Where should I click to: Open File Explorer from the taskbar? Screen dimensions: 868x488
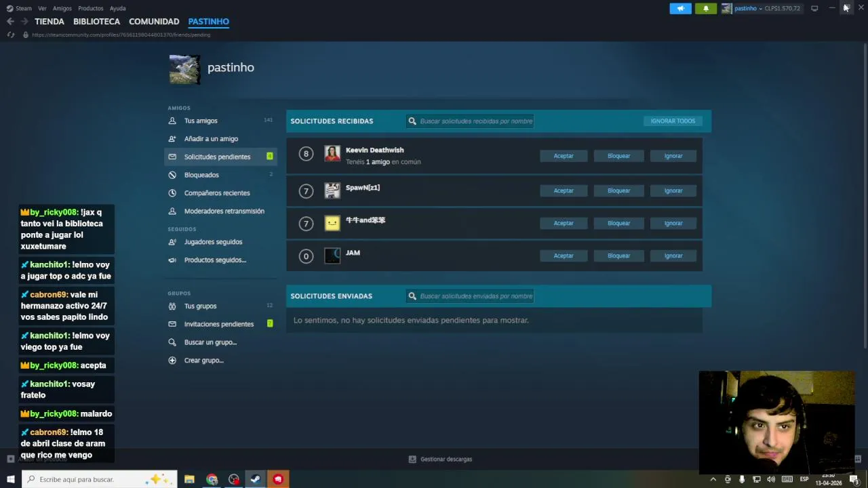point(189,479)
